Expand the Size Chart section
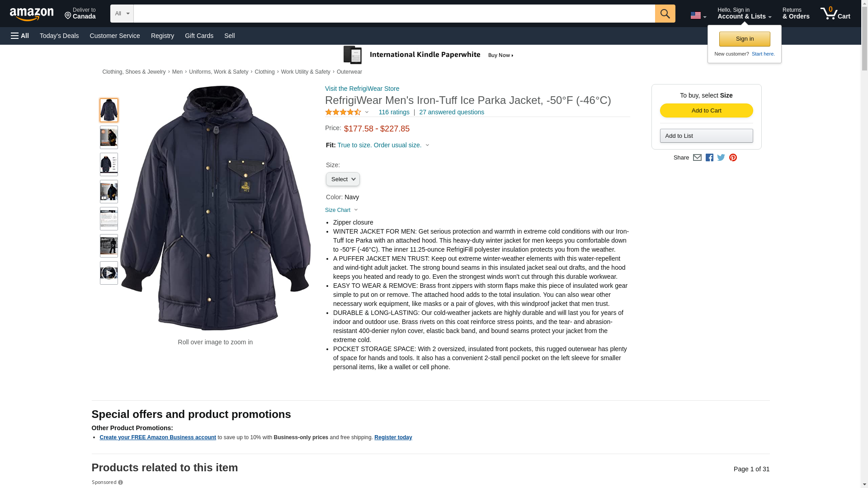This screenshot has height=488, width=868. [x=341, y=210]
